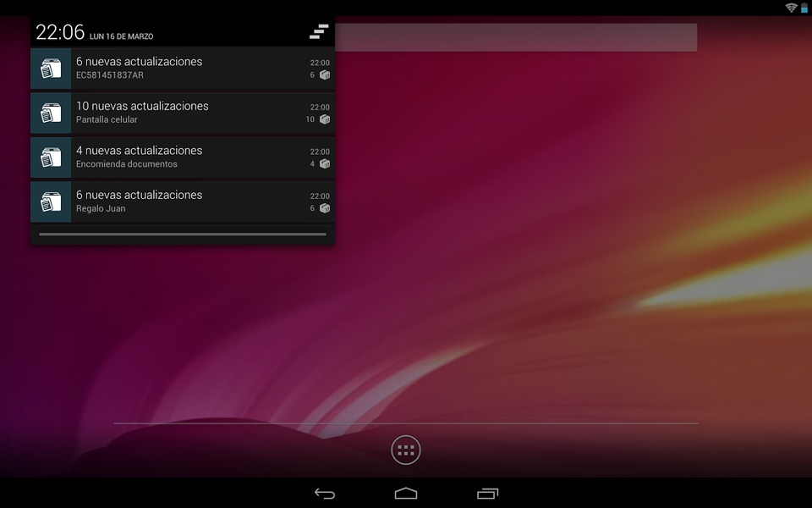Tap the tracking code EC581451837AR
The height and width of the screenshot is (508, 812).
coord(110,75)
